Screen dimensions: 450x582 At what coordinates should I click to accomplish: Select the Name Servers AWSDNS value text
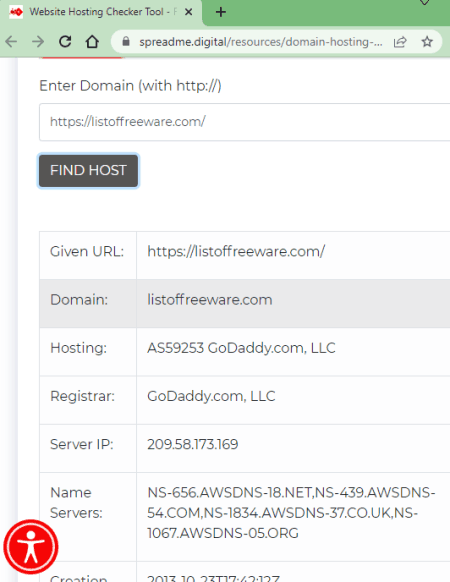pos(291,513)
